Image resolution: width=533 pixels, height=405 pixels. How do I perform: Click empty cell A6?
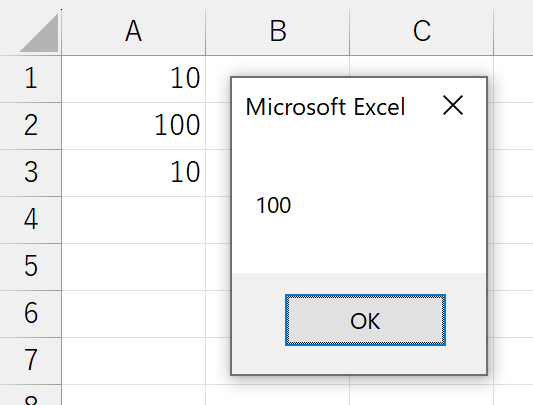point(134,314)
